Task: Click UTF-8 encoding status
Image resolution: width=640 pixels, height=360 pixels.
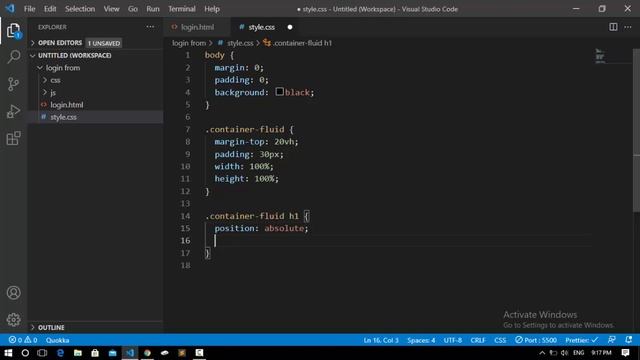Action: coord(453,340)
